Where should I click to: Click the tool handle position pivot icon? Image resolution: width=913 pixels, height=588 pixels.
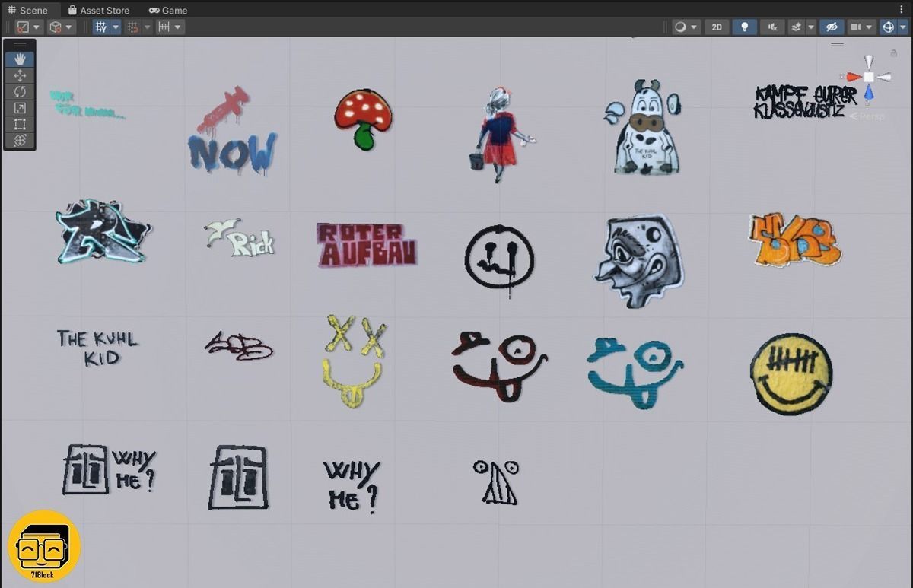coord(24,27)
